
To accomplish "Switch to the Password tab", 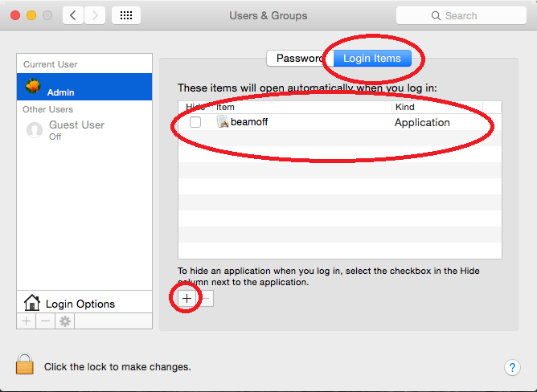I will click(x=297, y=59).
